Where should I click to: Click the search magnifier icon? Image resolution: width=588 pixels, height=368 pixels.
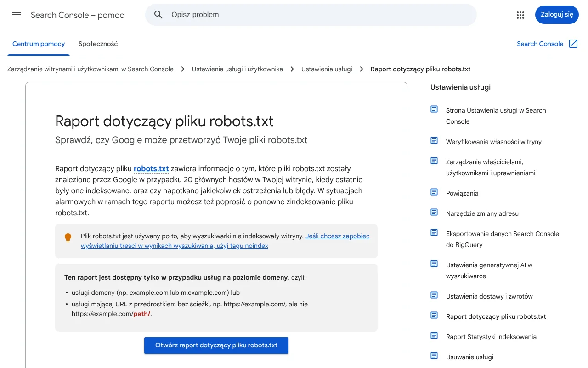158,15
